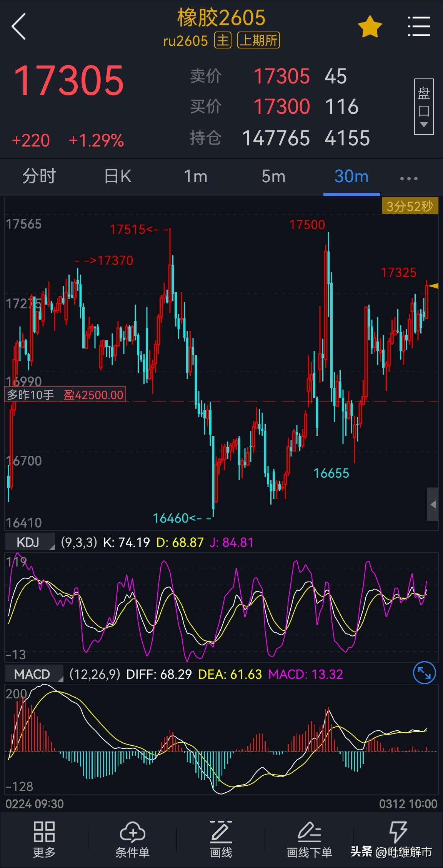Open the MACD indicator selector
This screenshot has height=868, width=443.
pyautogui.click(x=34, y=674)
